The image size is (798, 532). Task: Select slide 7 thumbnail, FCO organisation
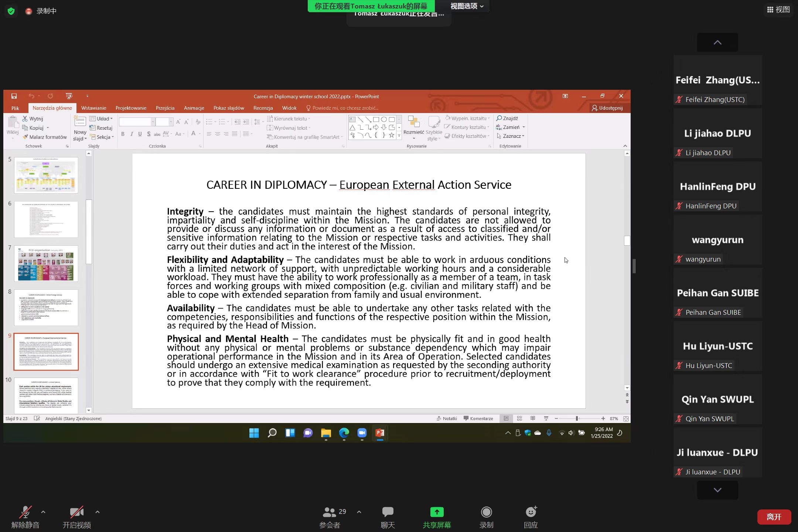pyautogui.click(x=46, y=263)
